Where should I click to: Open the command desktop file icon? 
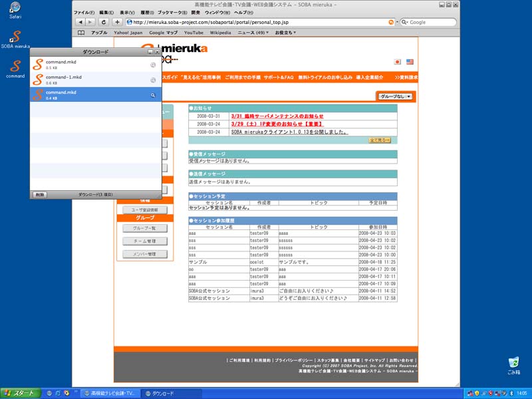click(15, 69)
